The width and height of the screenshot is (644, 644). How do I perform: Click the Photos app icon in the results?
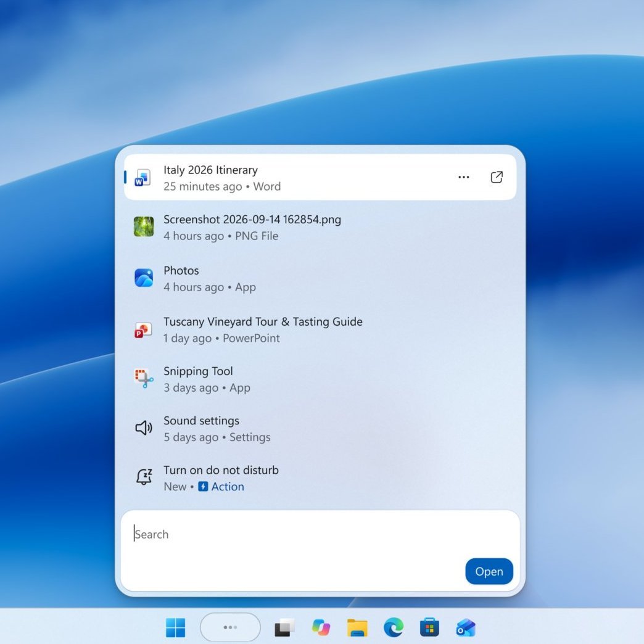[144, 278]
